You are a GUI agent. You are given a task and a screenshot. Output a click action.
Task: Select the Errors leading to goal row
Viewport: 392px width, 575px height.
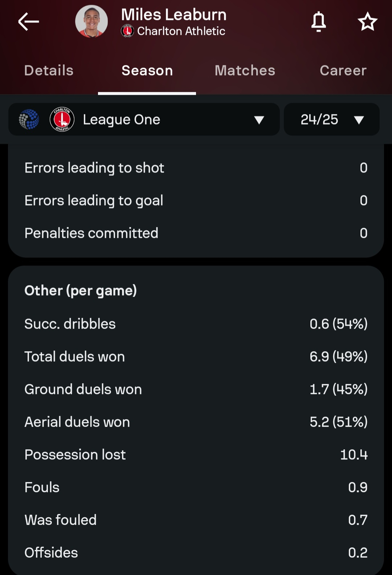tap(196, 200)
